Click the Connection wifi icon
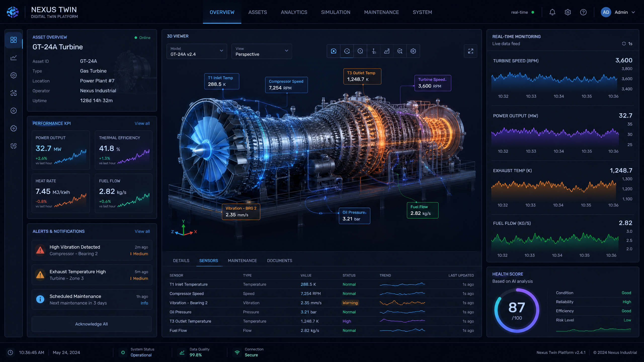 (x=237, y=352)
